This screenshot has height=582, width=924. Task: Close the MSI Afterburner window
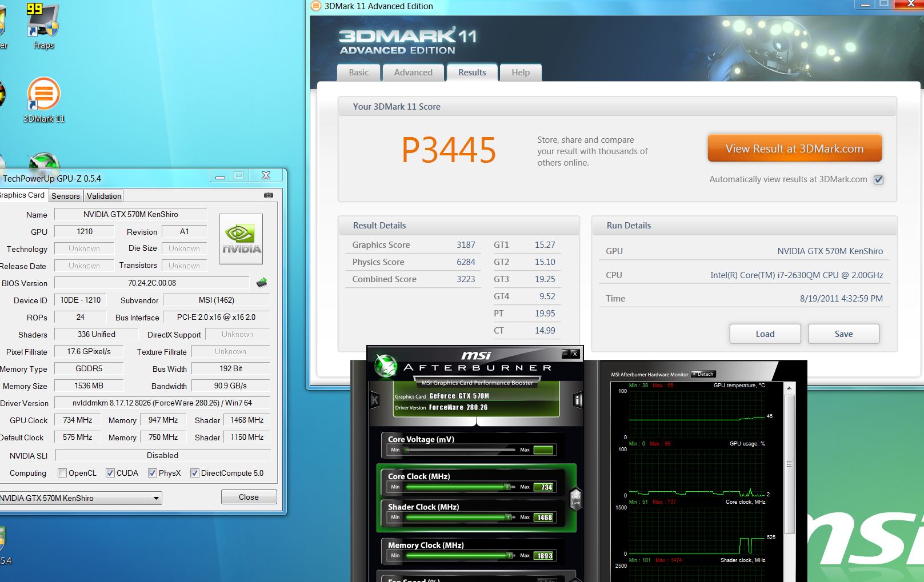575,354
